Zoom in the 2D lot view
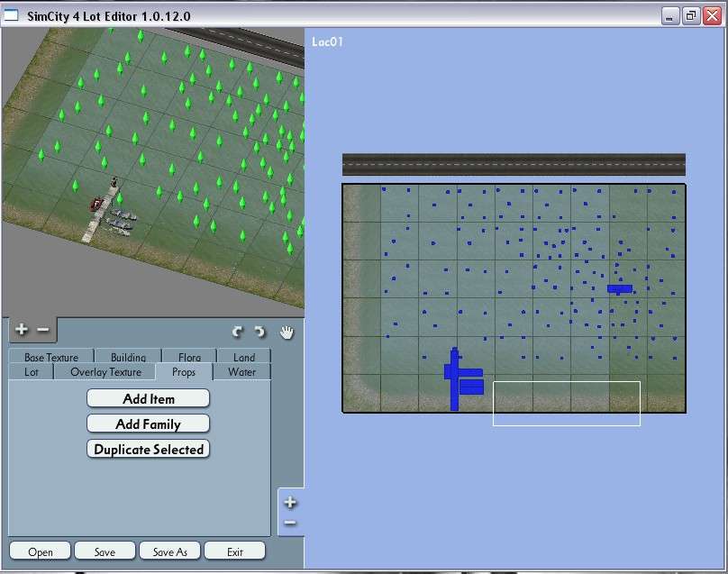728x574 pixels. click(290, 503)
